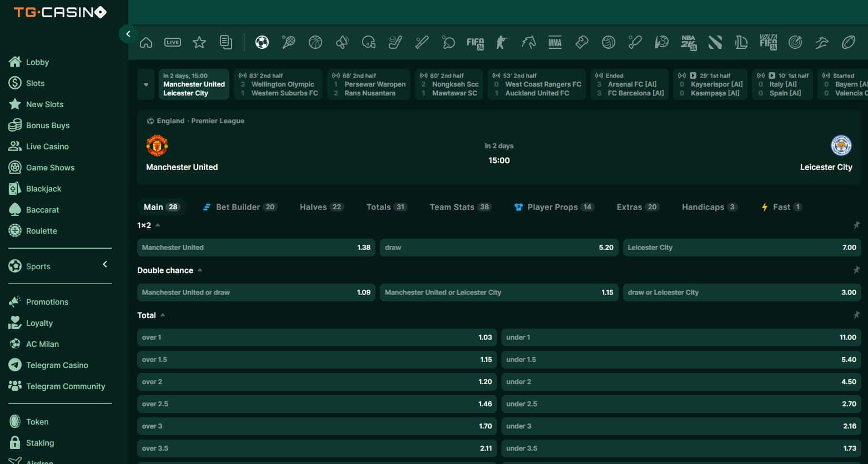Select the NBA 2K24 esports icon

coord(689,43)
